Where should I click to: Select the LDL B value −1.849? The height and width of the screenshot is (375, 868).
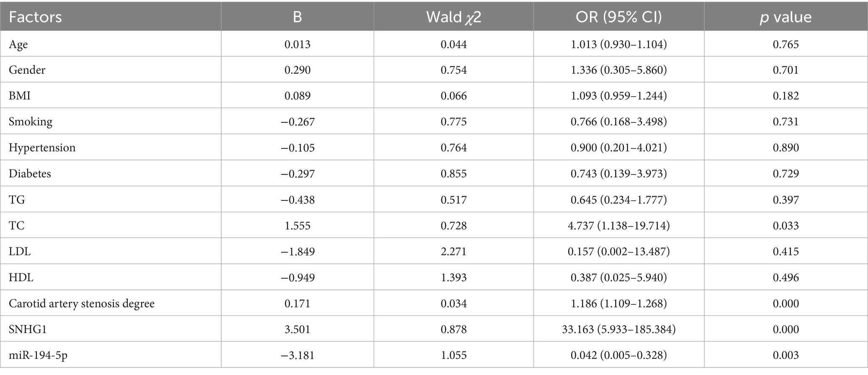point(297,252)
